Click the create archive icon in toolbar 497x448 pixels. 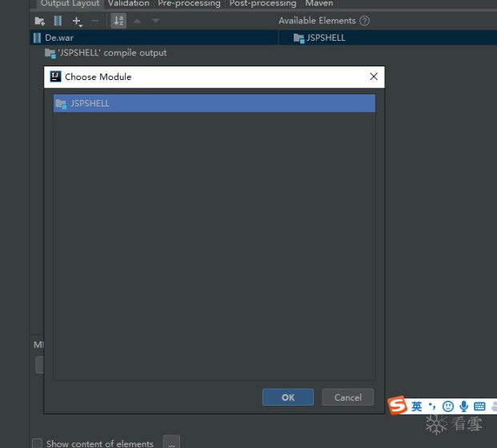click(58, 21)
